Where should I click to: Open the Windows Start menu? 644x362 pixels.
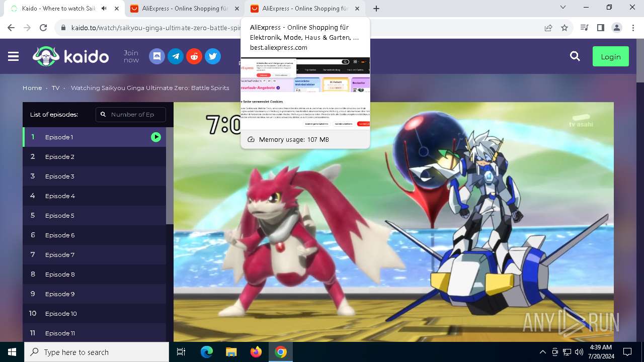pos(12,352)
